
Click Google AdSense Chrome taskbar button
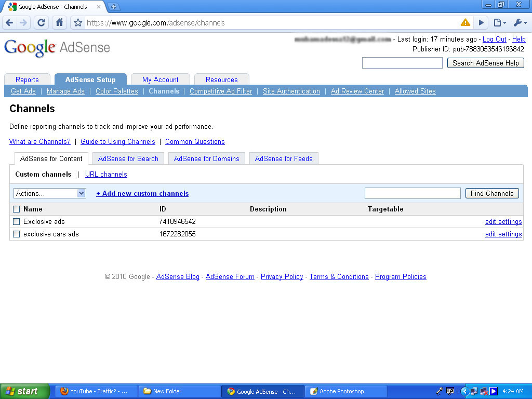click(x=262, y=391)
